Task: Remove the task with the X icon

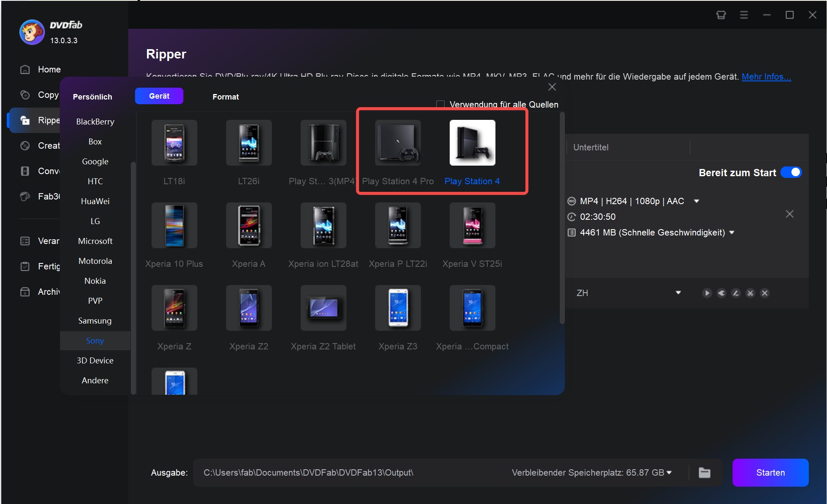Action: click(x=789, y=214)
